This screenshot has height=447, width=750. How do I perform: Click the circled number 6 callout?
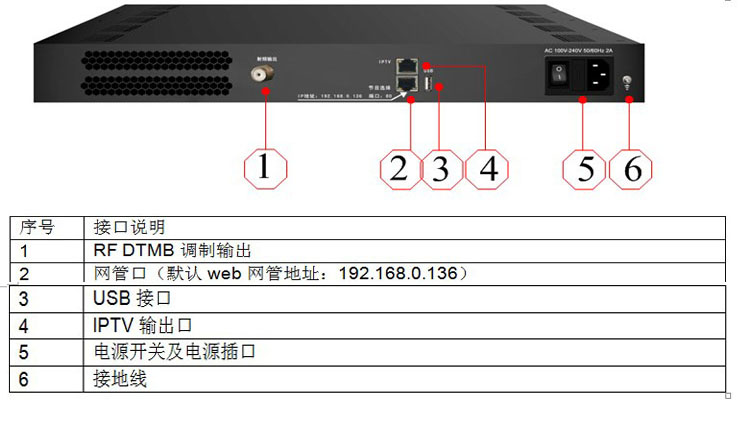tap(630, 169)
